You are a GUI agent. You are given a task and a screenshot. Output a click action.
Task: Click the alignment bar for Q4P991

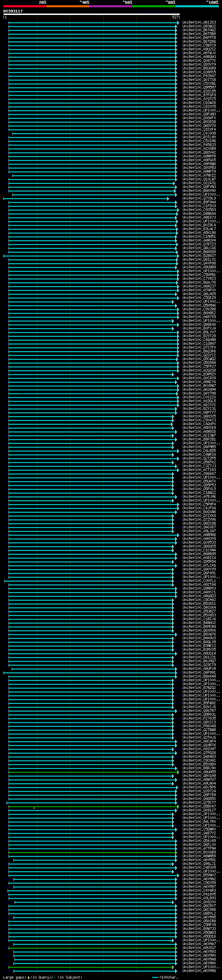pos(90,673)
